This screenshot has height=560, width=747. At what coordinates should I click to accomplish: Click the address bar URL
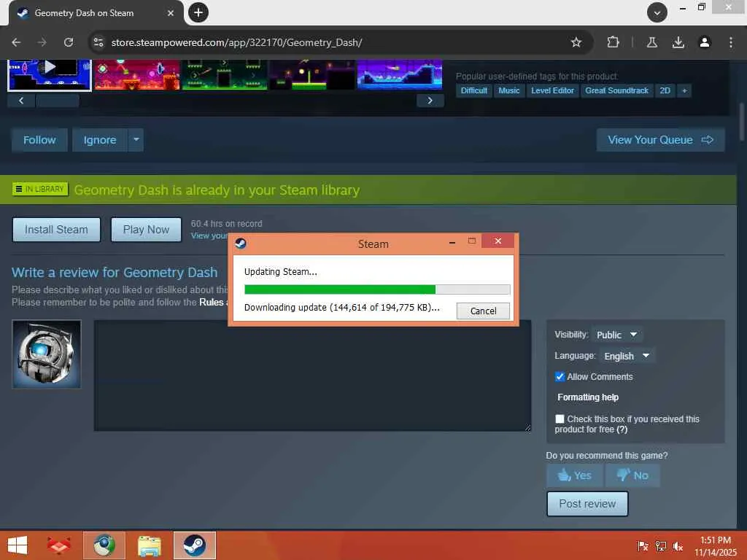[236, 42]
